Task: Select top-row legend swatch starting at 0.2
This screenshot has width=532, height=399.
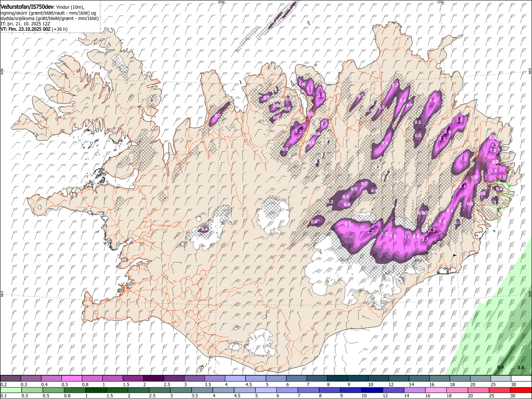Action: 11,378
